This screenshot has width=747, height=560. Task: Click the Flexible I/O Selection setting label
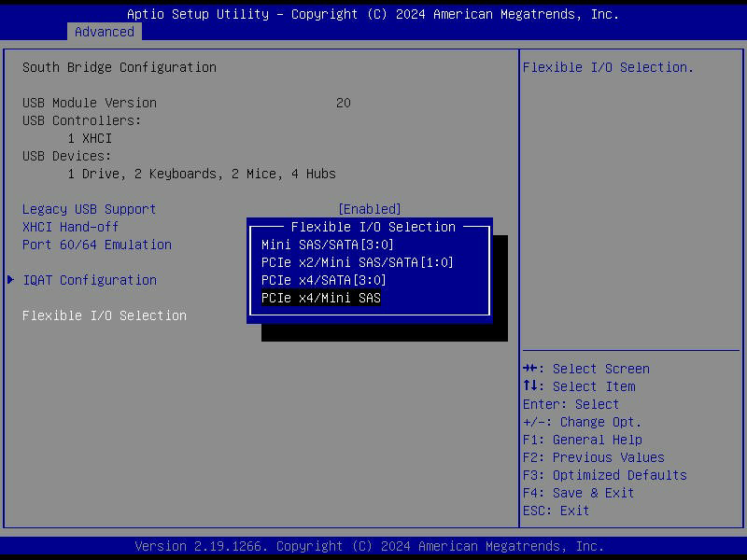tap(104, 315)
